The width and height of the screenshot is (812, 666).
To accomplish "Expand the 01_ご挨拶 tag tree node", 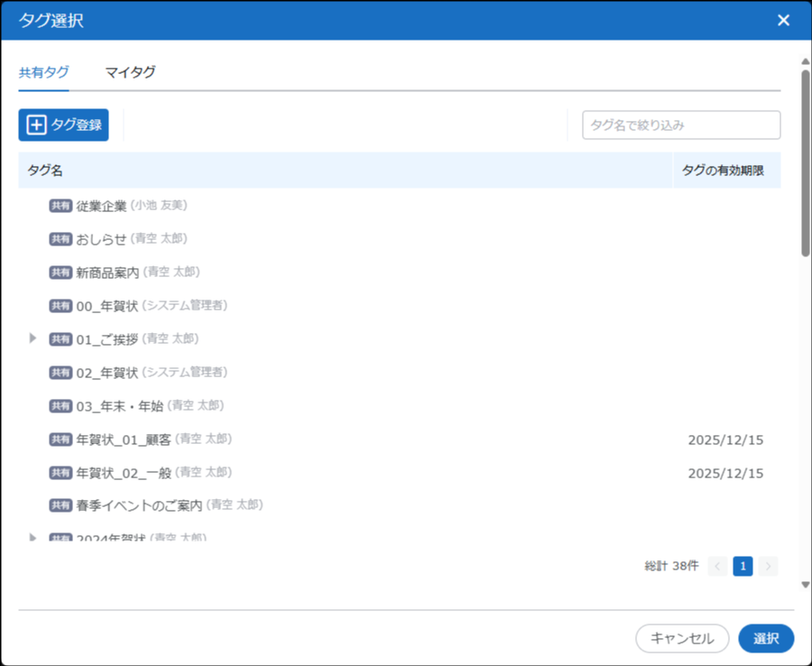I will pyautogui.click(x=33, y=338).
